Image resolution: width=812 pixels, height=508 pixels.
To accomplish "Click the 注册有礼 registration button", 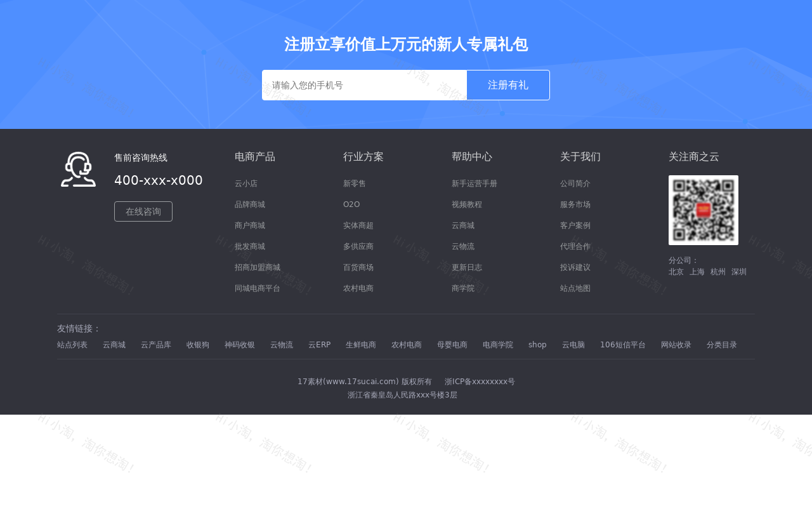I will [507, 84].
